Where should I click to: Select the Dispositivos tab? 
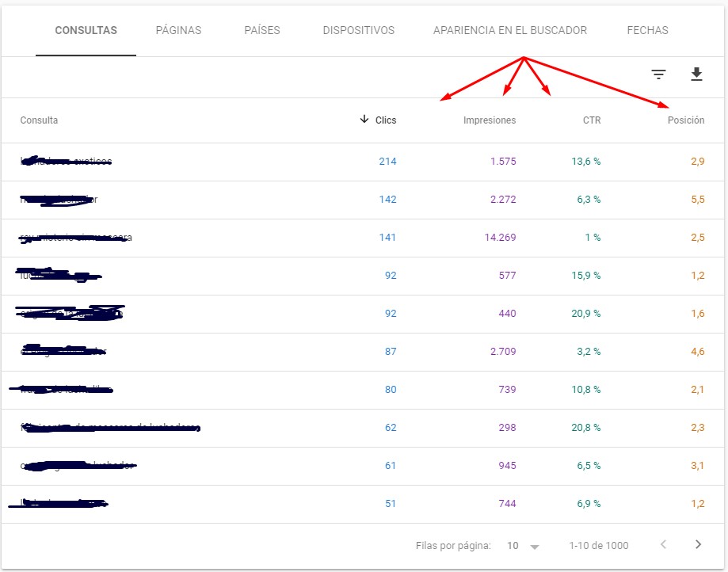358,31
